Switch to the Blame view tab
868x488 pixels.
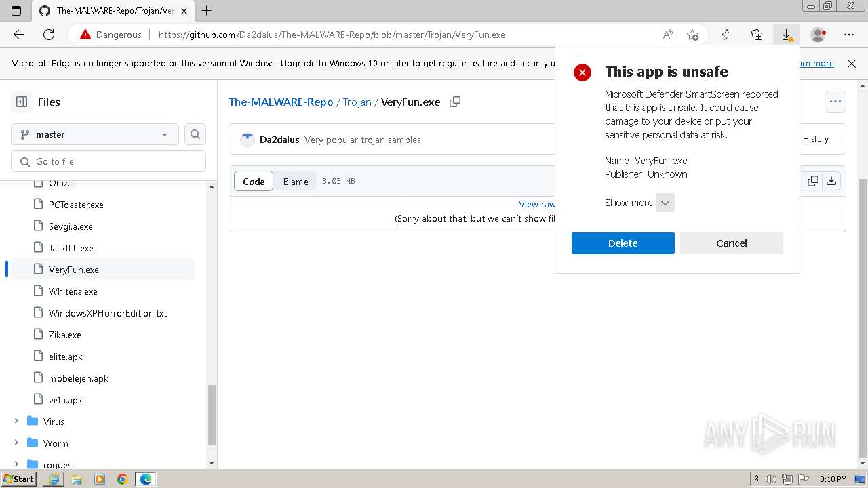tap(296, 181)
